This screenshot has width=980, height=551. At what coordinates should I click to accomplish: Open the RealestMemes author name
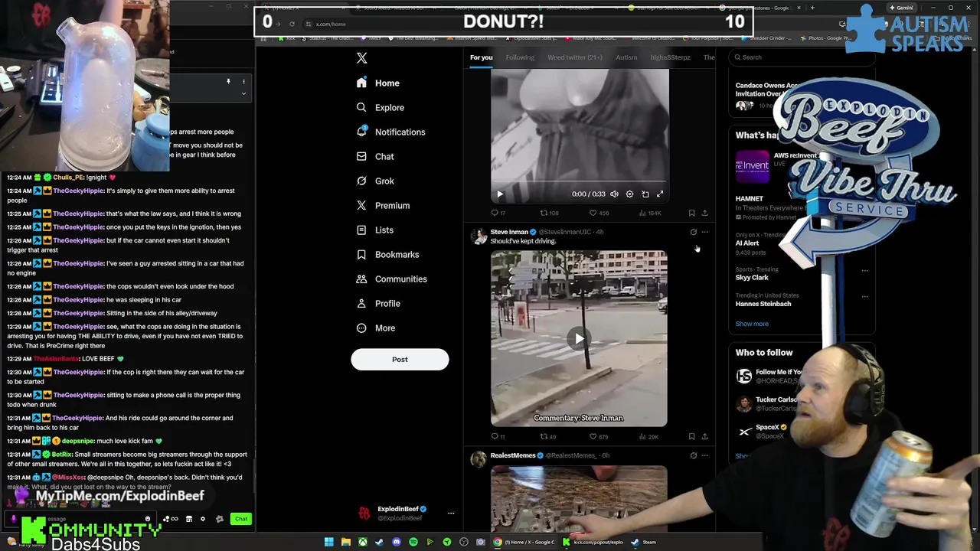click(x=513, y=455)
